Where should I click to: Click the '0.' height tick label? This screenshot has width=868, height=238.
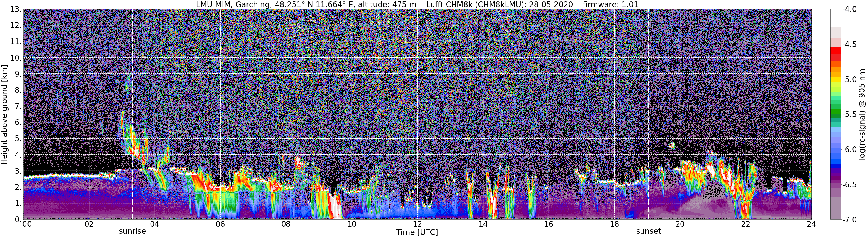pos(18,220)
